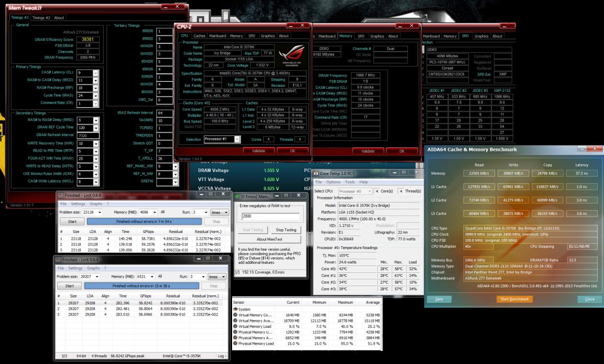Click OK in the front CPU-Z window
Screen dimensions: 604x364
292,151
